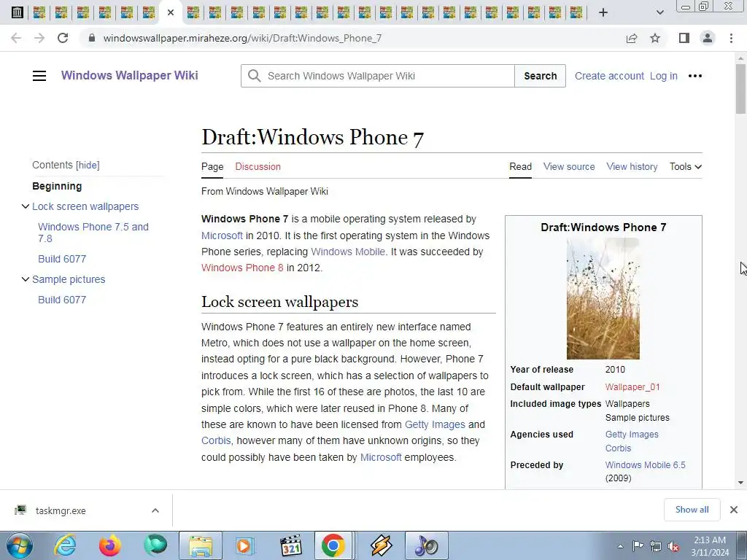The image size is (747, 560).
Task: Open the tab search chevron
Action: [x=659, y=12]
